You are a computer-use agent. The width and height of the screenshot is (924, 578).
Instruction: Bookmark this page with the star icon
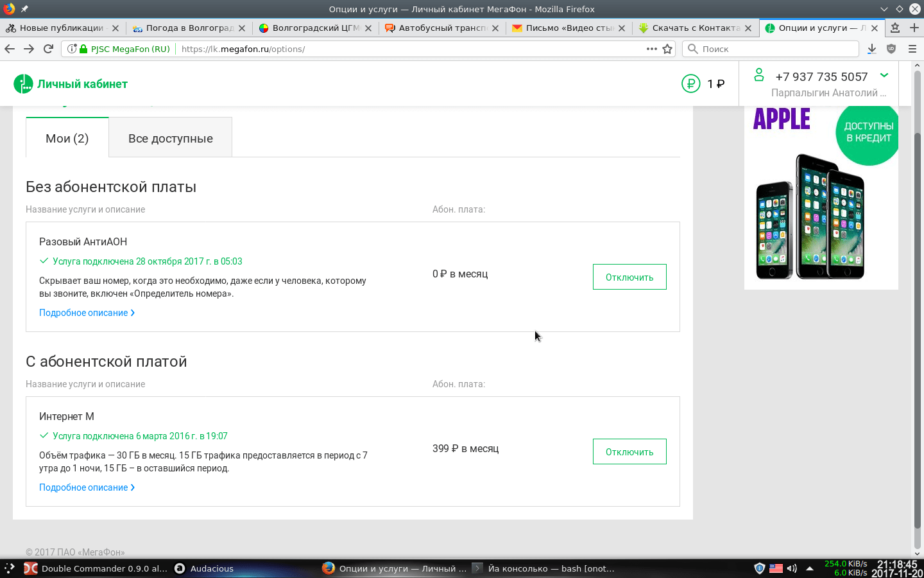[x=667, y=49]
